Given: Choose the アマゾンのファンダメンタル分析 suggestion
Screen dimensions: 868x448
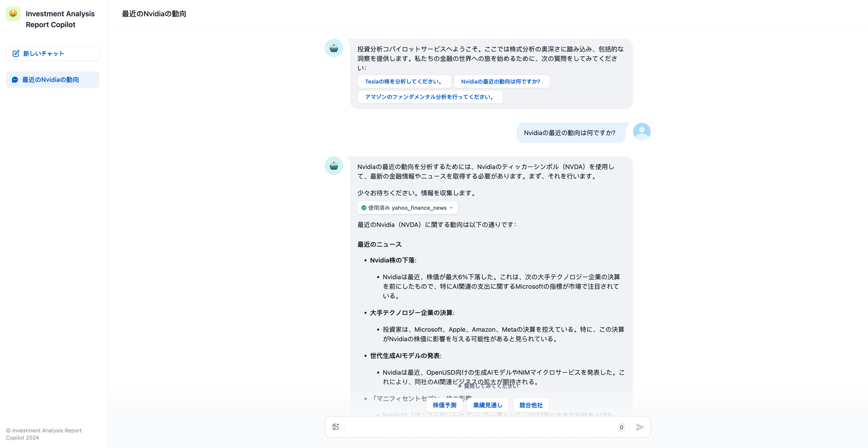Looking at the screenshot, I should [430, 97].
